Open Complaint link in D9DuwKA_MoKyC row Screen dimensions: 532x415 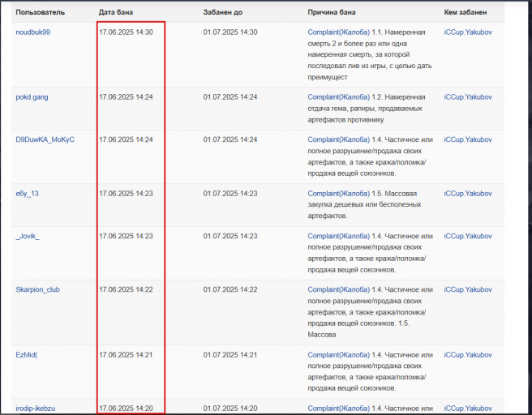[x=339, y=139]
